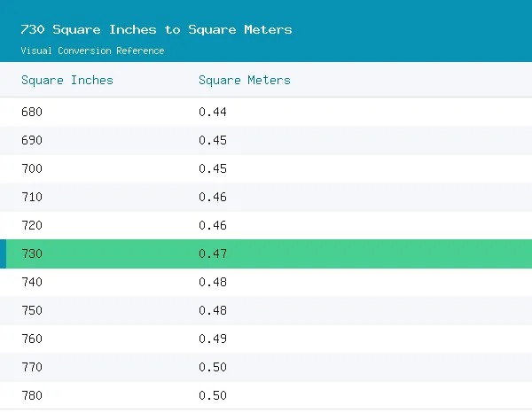This screenshot has height=413, width=532.
Task: Select the 760 square inches cell
Action: tap(32, 339)
